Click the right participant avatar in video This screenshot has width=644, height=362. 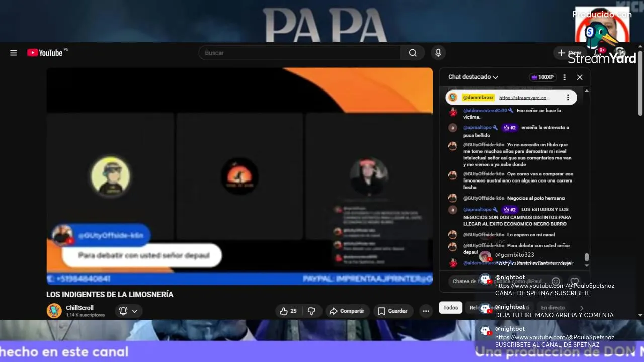pyautogui.click(x=369, y=176)
